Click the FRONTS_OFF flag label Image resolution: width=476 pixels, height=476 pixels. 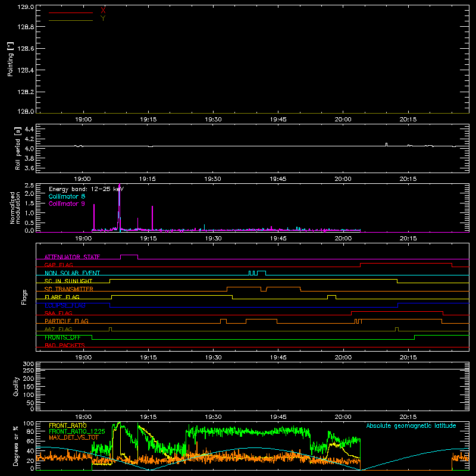point(62,337)
